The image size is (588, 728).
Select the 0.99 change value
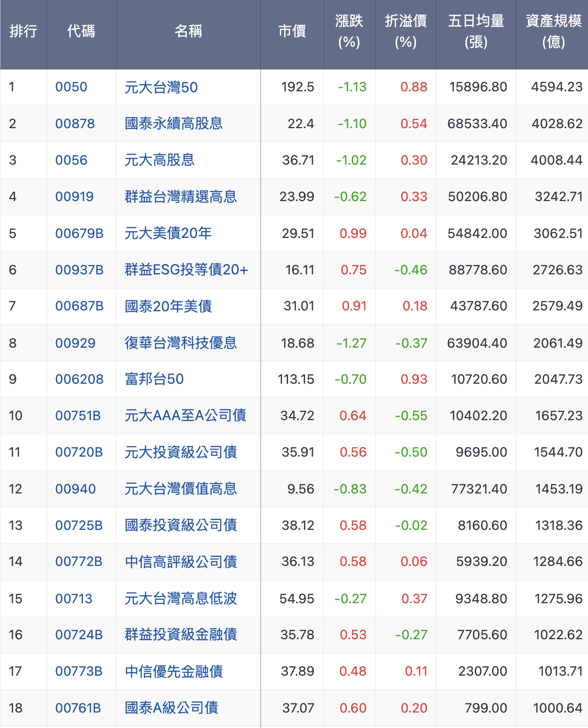tap(353, 233)
